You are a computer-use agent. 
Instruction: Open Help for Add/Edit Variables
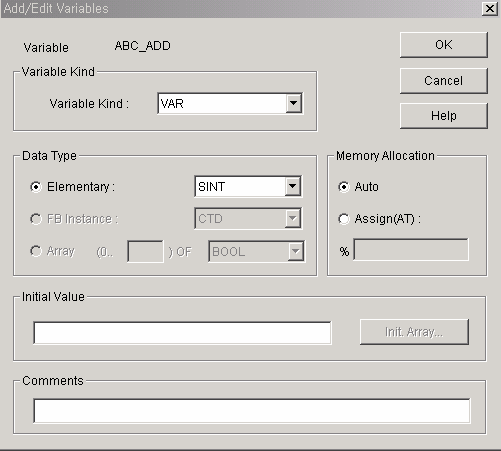pos(444,116)
